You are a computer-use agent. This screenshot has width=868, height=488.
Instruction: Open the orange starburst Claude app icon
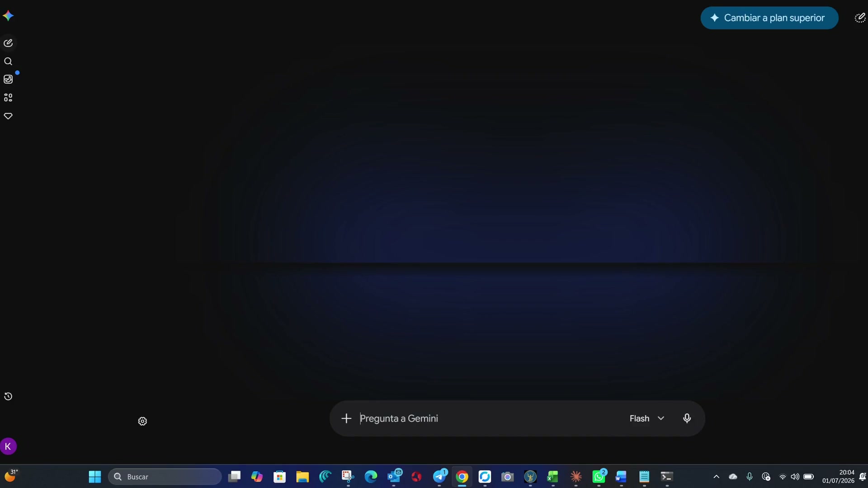coord(576,477)
